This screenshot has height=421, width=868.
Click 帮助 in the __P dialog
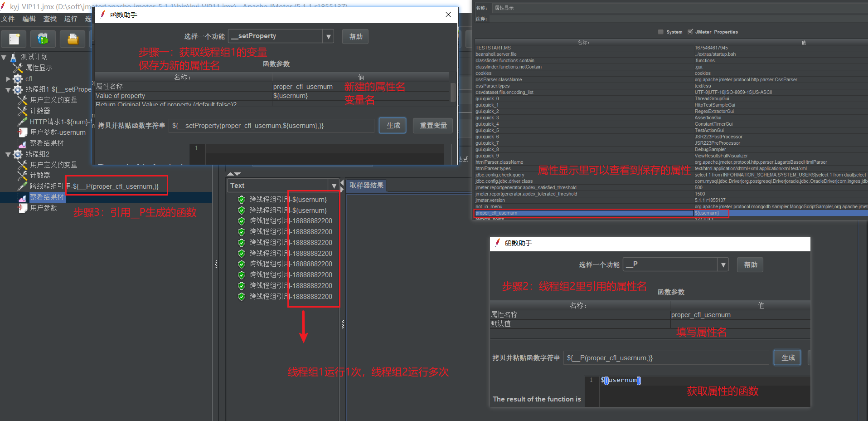(751, 264)
